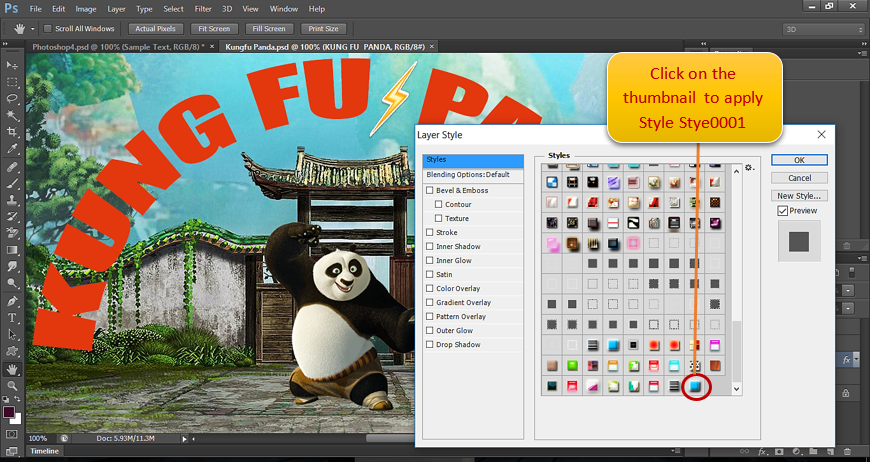Image resolution: width=871 pixels, height=462 pixels.
Task: Enable the Drop Shadow checkbox
Action: [429, 344]
